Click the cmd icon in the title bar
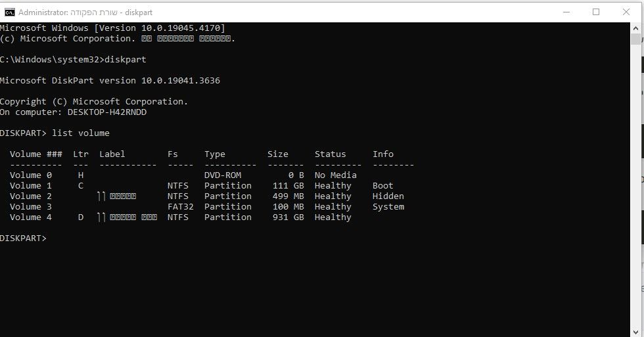Screen dimensions: 644x337 point(9,12)
